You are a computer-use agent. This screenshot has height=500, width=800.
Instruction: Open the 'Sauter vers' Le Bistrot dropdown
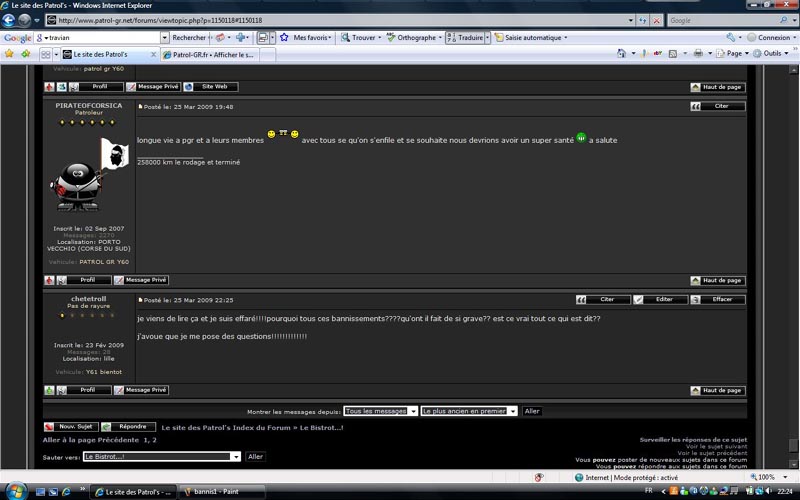click(x=162, y=457)
